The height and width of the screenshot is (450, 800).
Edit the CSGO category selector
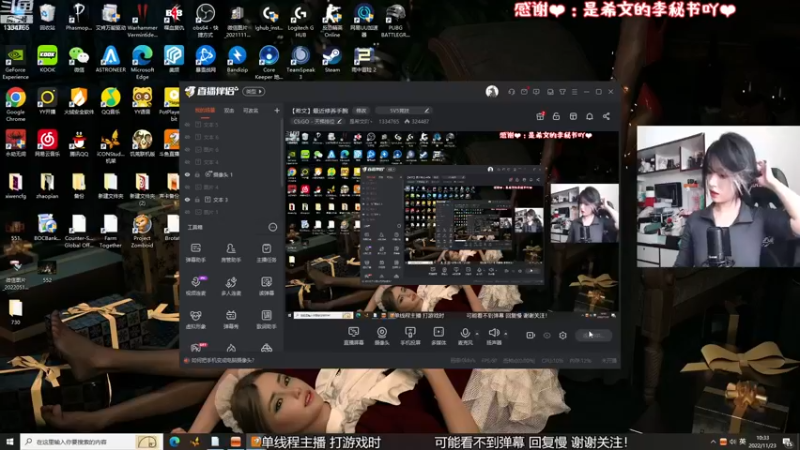[x=318, y=121]
